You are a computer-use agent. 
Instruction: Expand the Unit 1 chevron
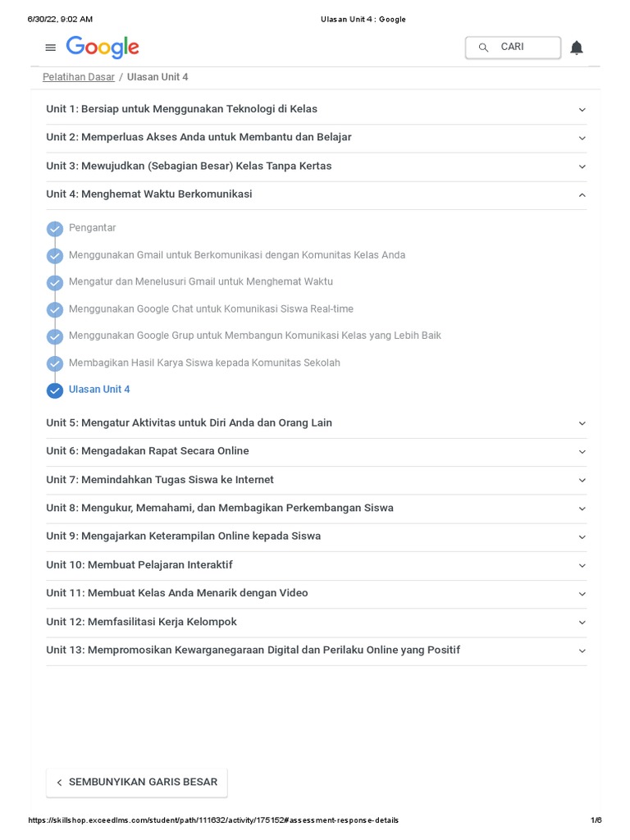582,110
